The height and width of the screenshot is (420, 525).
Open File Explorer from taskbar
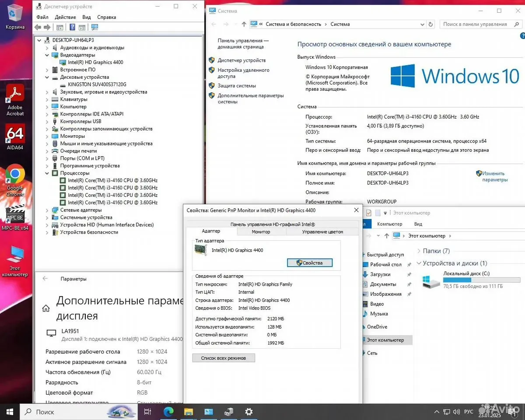(188, 412)
